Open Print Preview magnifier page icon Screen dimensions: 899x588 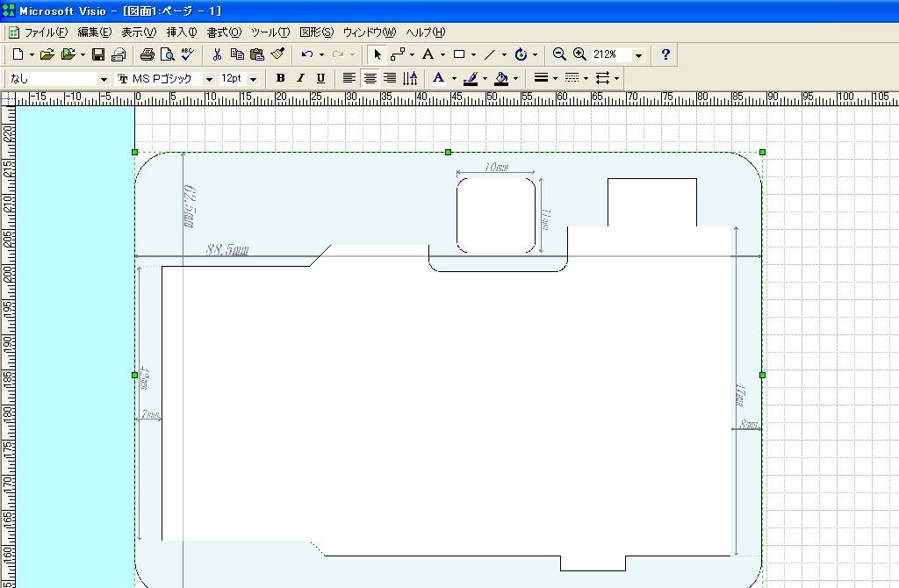point(167,54)
